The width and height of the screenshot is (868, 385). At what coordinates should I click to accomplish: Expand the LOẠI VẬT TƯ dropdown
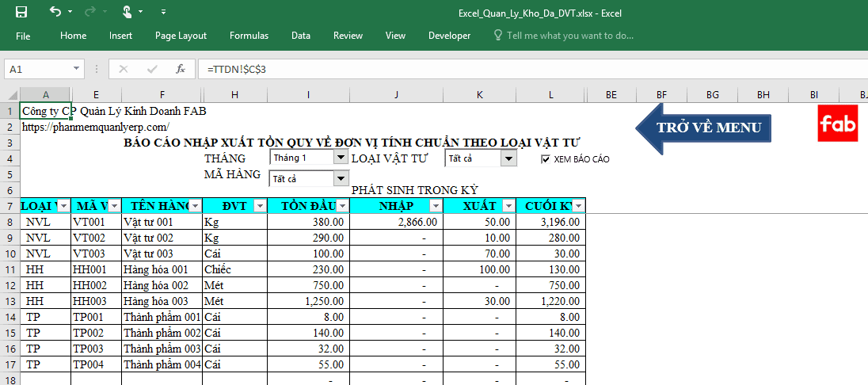(x=509, y=158)
